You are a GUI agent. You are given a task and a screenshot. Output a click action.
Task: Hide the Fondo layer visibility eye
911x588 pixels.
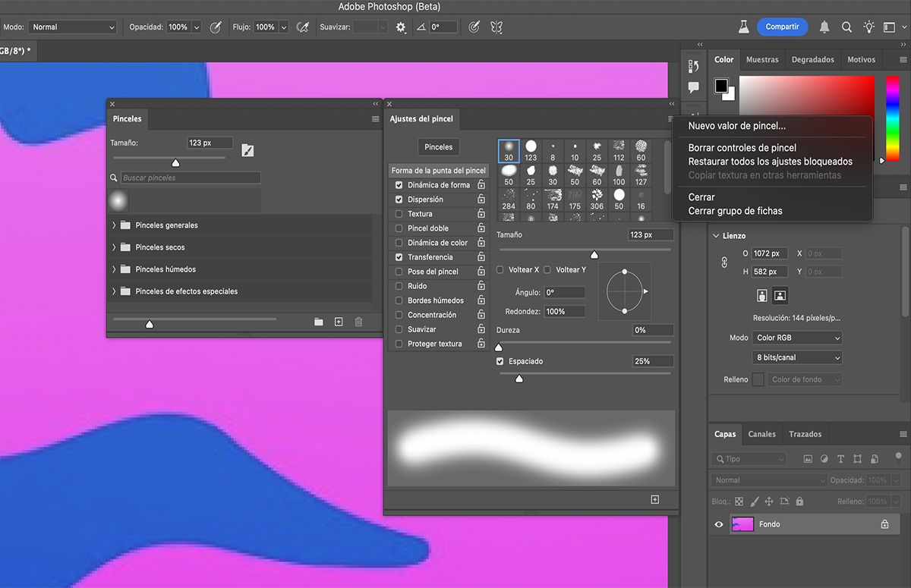coord(719,524)
